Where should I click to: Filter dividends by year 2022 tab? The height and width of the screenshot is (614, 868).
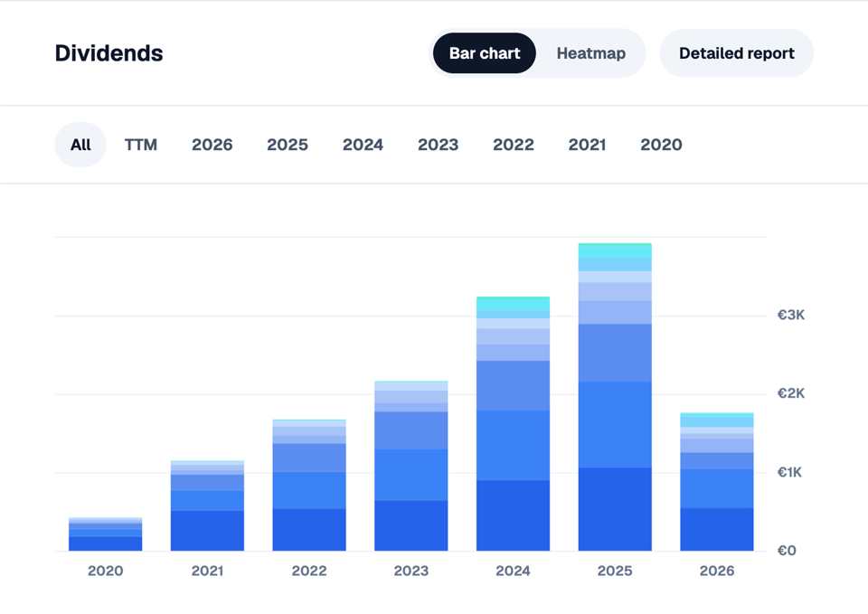(x=514, y=145)
